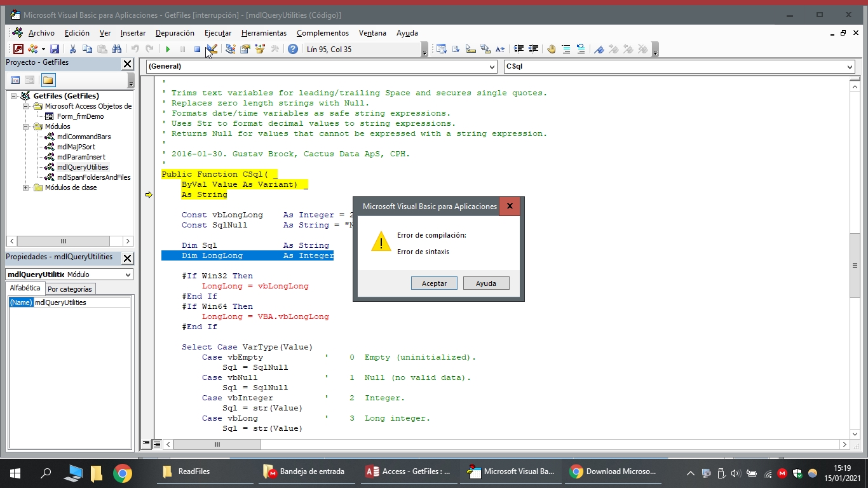Open the Object Browser toolbar icon

click(x=259, y=49)
